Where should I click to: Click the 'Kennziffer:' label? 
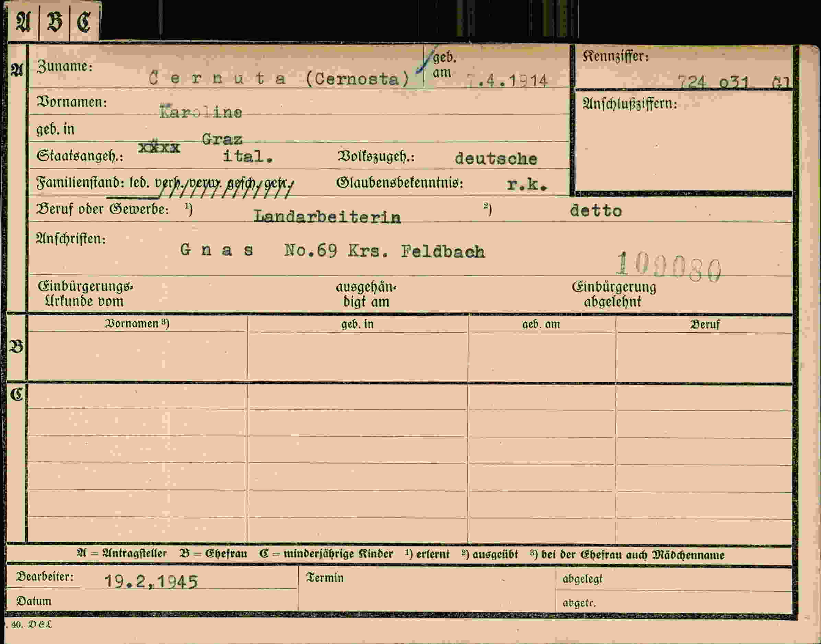tap(615, 57)
